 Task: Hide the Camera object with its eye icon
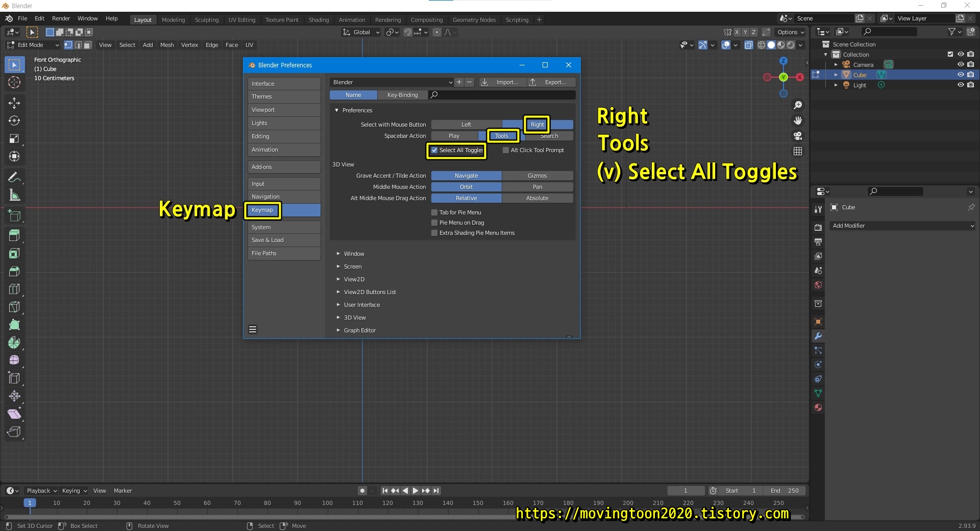[x=961, y=64]
